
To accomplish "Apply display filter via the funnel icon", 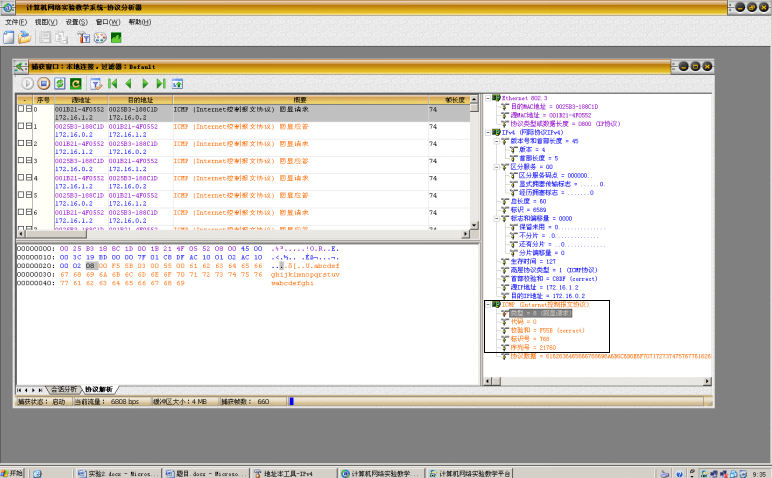I will point(96,84).
